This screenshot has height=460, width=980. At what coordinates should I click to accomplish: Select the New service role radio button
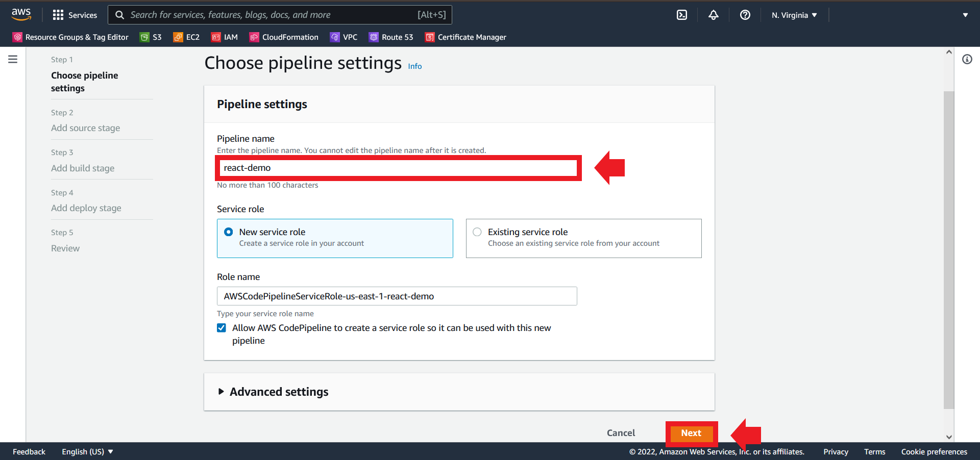(x=228, y=232)
